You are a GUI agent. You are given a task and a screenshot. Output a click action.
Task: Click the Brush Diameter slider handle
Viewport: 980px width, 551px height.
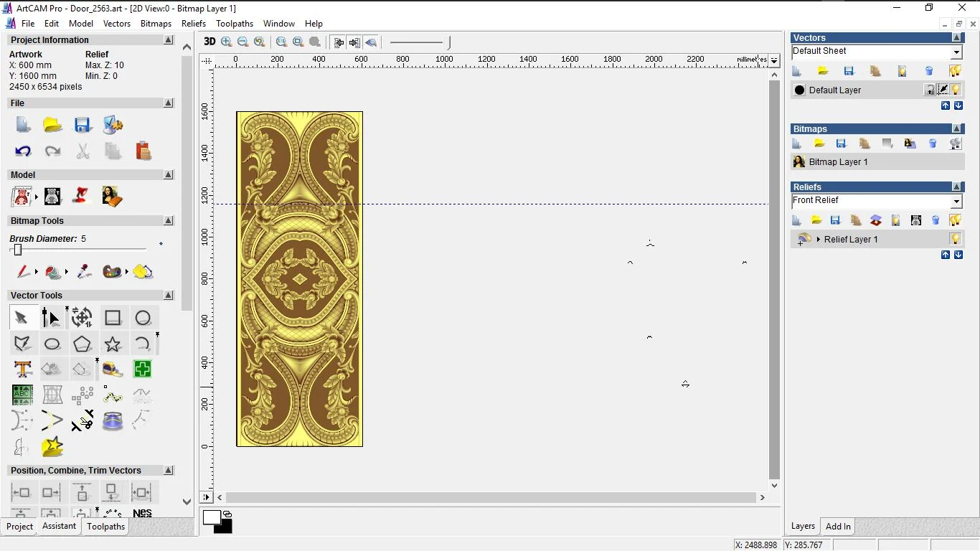click(x=18, y=250)
